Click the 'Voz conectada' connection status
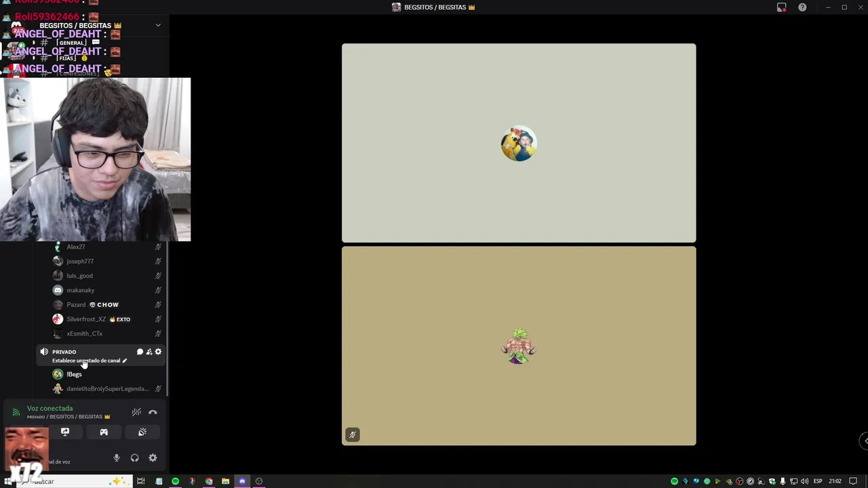This screenshot has height=488, width=868. [x=50, y=409]
